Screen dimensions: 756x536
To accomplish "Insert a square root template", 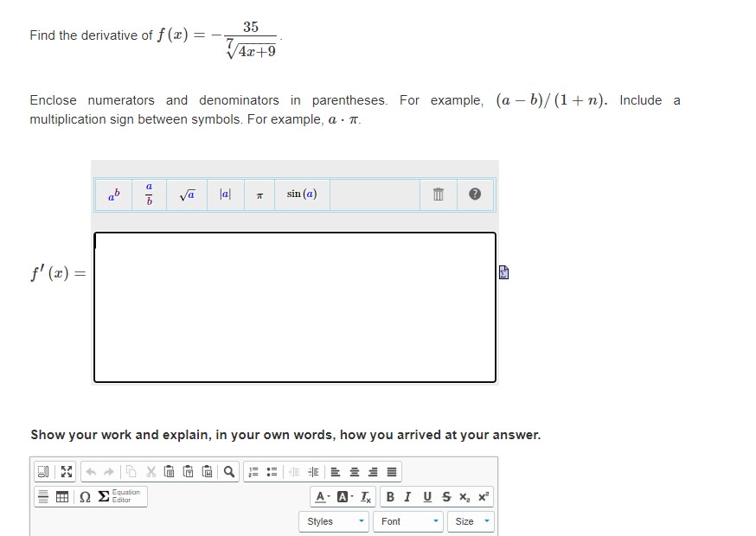I will pyautogui.click(x=186, y=195).
